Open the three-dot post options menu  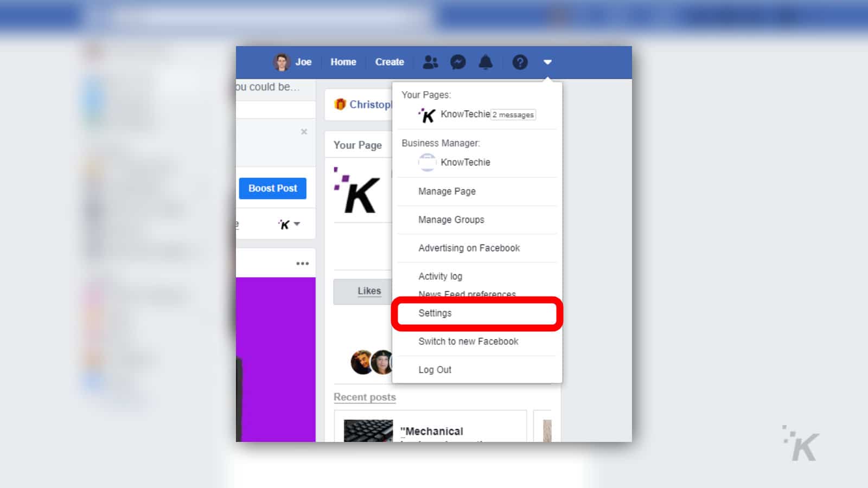click(x=302, y=264)
